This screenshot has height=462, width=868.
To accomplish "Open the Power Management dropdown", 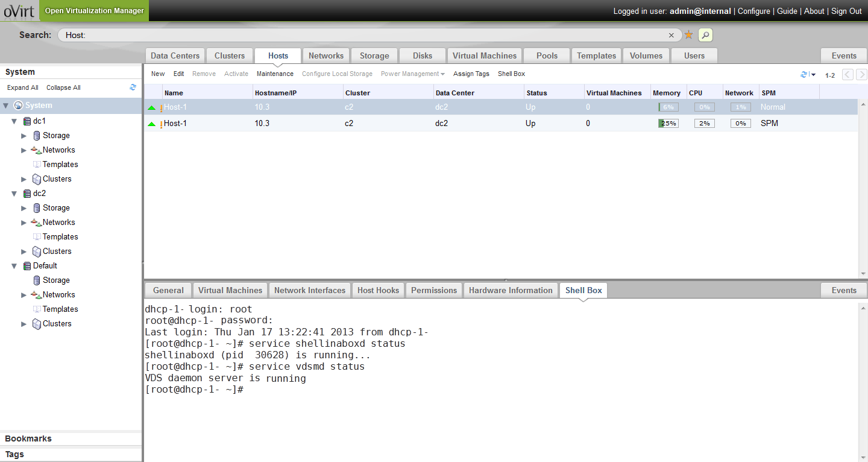I will click(412, 74).
